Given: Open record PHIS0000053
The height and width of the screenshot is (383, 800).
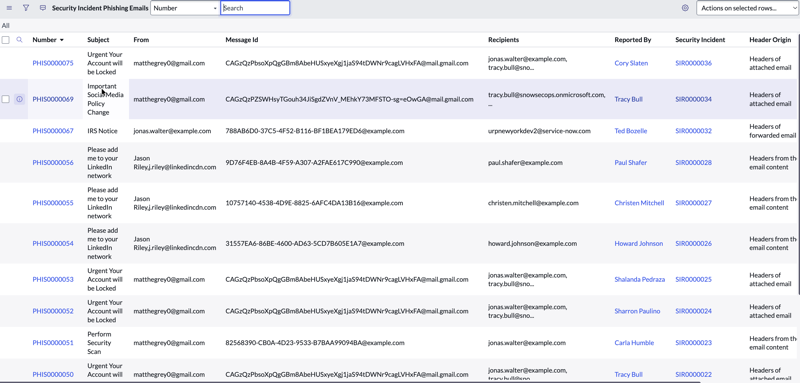Looking at the screenshot, I should coord(53,279).
